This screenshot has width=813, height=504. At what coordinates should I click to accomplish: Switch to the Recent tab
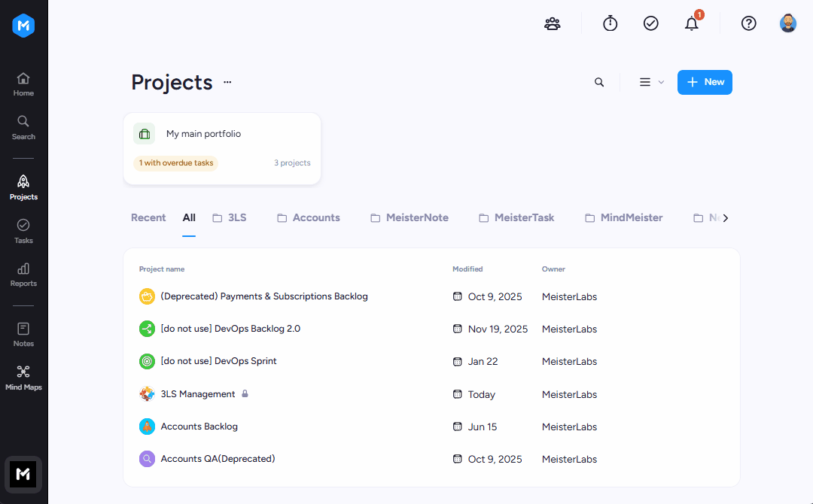point(148,218)
